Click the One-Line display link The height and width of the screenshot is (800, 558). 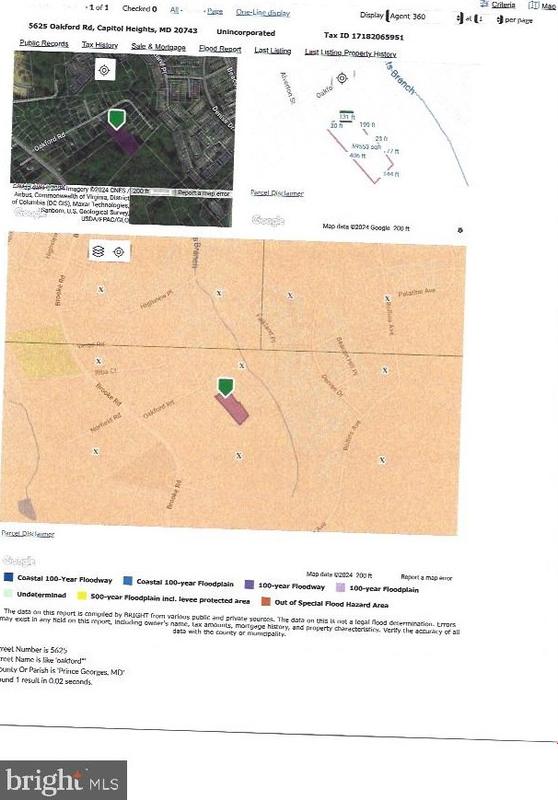tap(263, 13)
